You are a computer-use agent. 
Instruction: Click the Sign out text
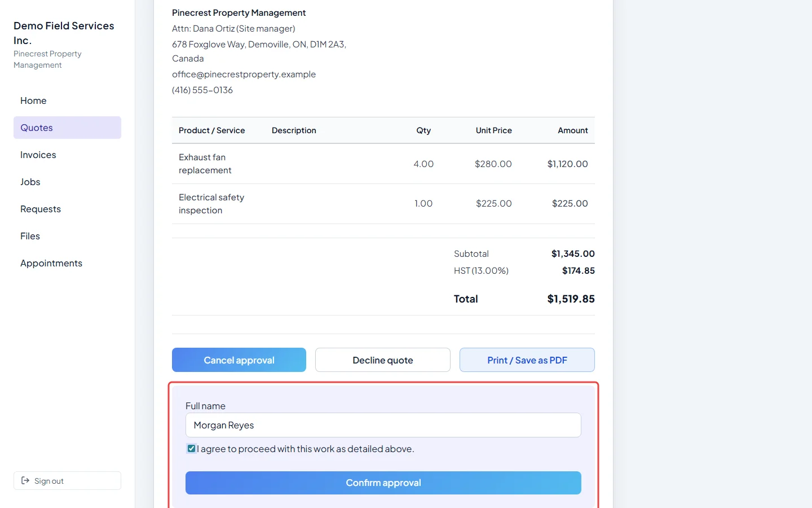[49, 481]
